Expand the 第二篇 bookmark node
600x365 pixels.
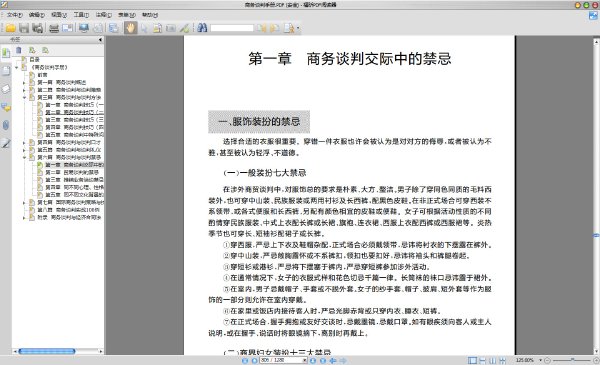(x=24, y=90)
